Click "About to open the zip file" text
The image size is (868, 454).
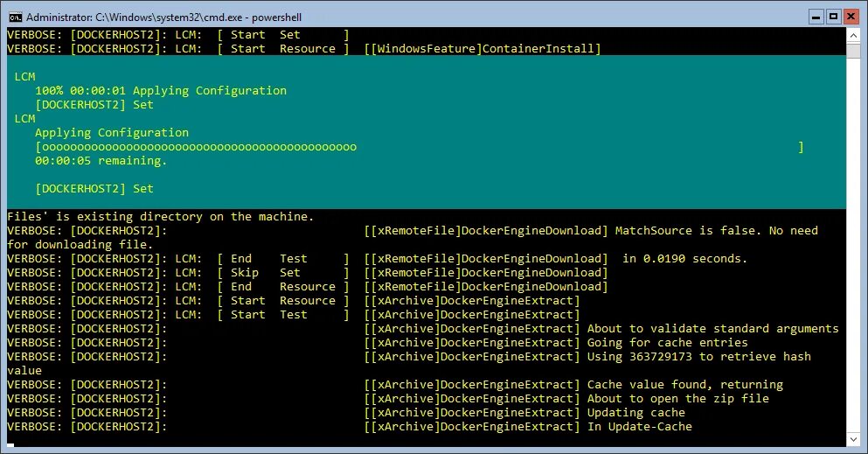click(x=677, y=399)
